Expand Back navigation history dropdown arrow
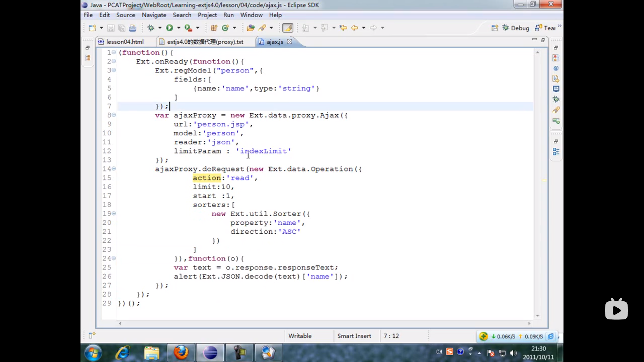644x362 pixels. point(364,28)
